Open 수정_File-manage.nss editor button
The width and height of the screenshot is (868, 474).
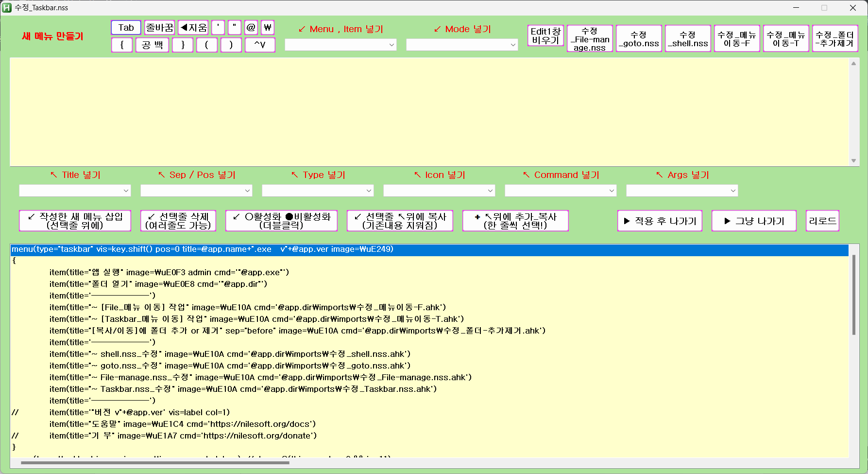pyautogui.click(x=590, y=39)
